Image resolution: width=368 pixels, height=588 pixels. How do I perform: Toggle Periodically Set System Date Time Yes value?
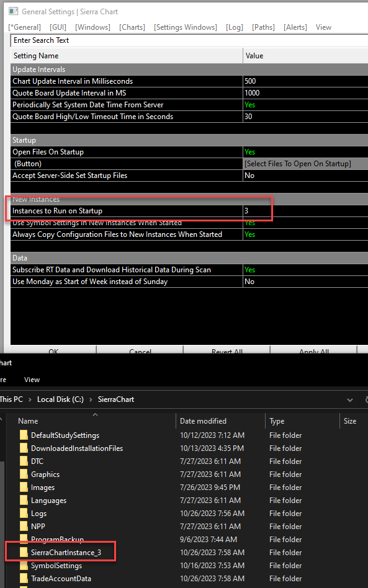pyautogui.click(x=306, y=105)
